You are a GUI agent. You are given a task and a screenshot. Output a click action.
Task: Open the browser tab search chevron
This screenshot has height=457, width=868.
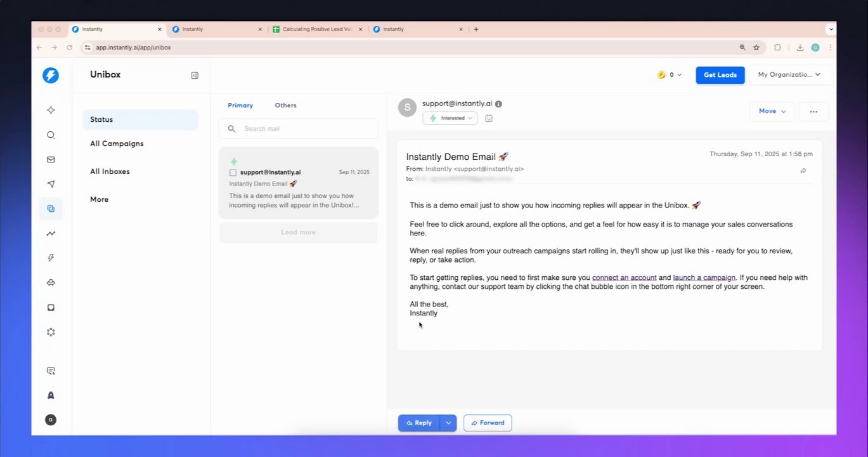(x=831, y=29)
